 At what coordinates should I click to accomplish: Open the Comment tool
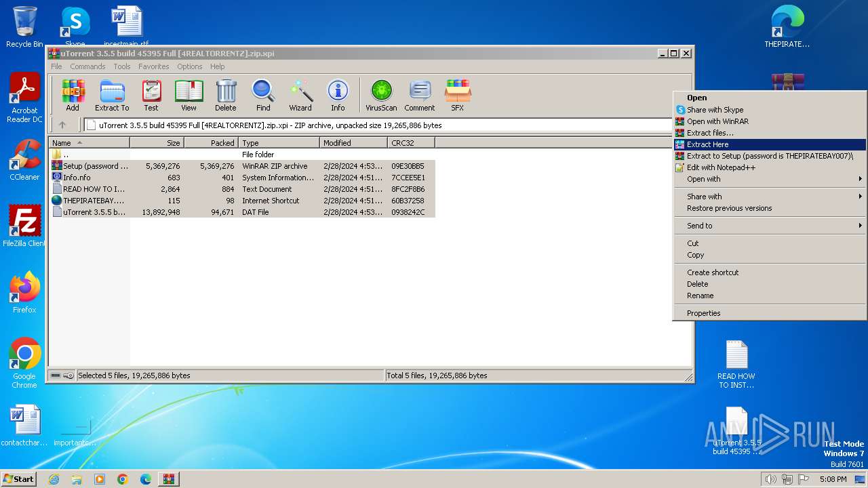point(420,95)
